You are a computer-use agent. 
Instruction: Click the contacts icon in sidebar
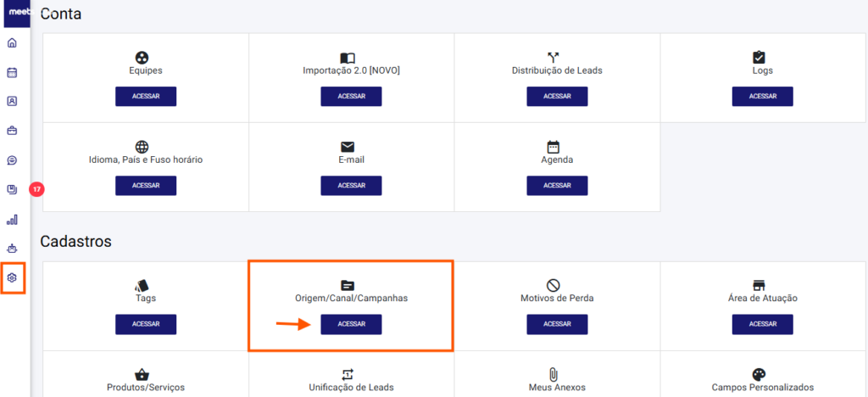tap(12, 101)
